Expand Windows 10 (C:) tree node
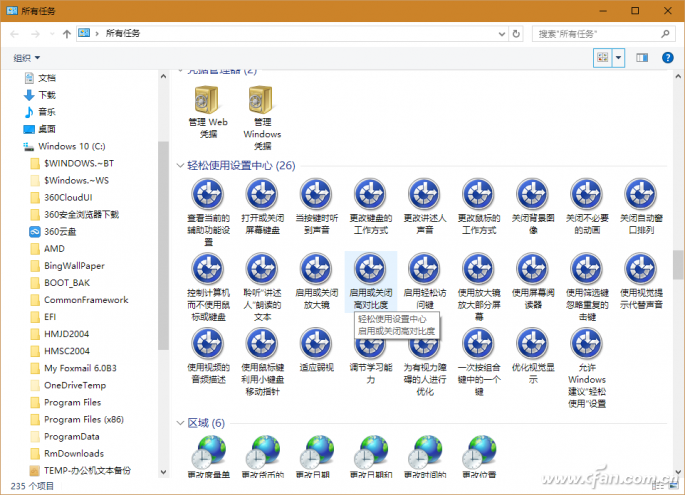 click(15, 146)
